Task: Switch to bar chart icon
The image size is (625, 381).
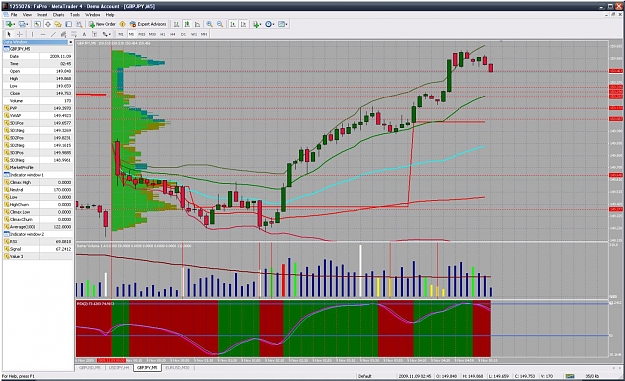Action: click(176, 24)
